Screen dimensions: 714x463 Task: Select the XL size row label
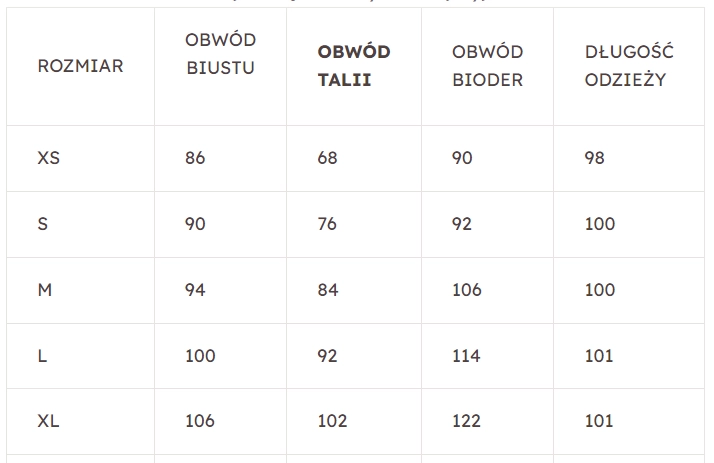click(49, 422)
